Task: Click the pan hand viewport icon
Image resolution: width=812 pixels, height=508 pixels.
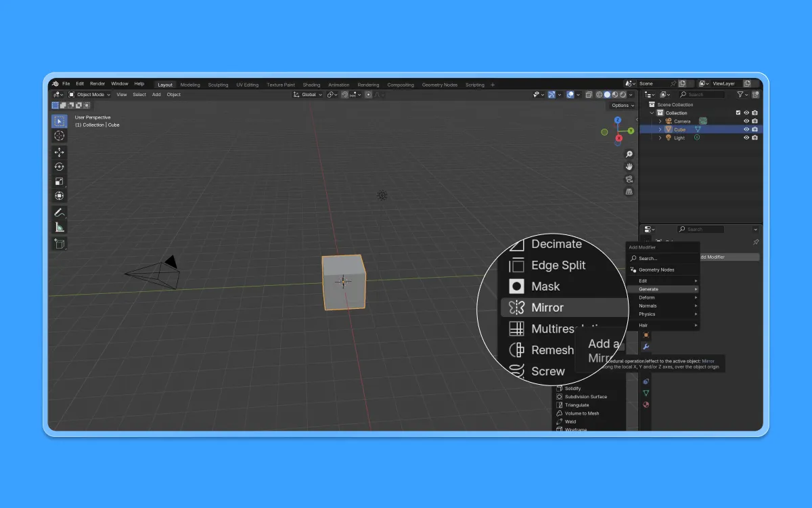Action: tap(629, 167)
